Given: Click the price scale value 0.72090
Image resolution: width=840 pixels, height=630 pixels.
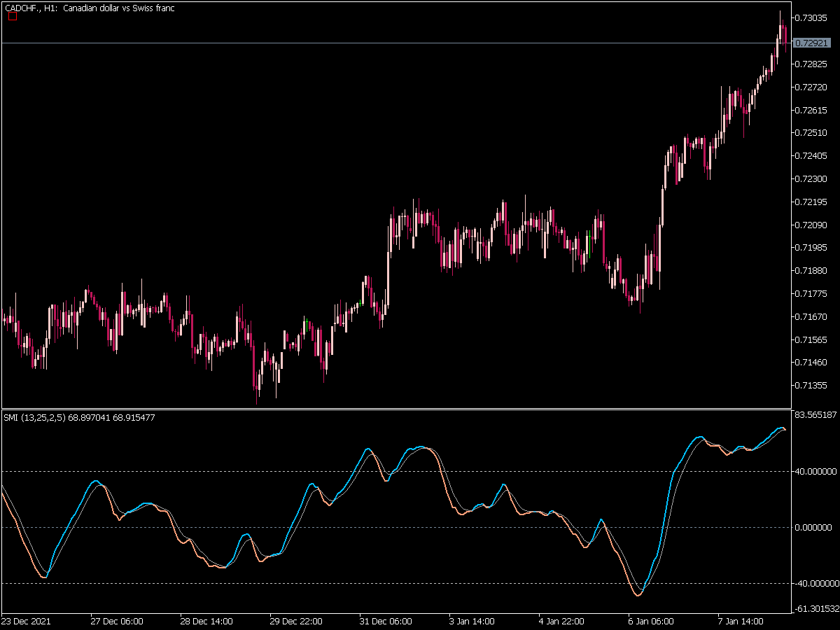Looking at the screenshot, I should point(813,225).
